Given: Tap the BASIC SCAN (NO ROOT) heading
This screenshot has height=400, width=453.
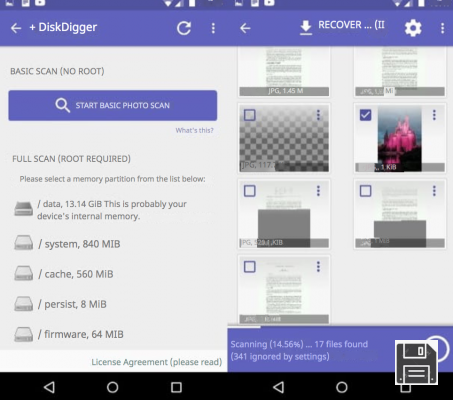Looking at the screenshot, I should [57, 71].
